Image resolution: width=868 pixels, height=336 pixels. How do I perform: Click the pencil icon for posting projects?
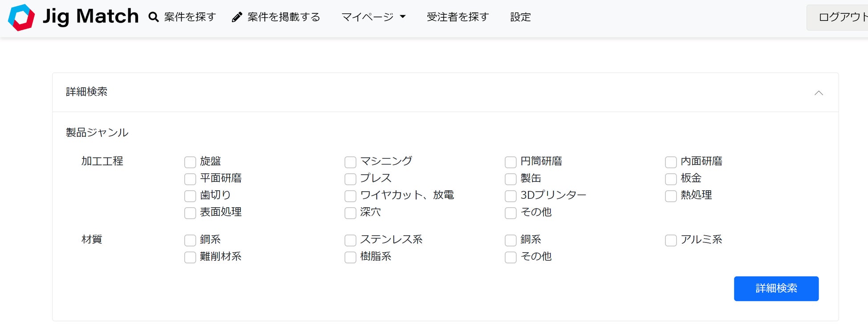[237, 17]
